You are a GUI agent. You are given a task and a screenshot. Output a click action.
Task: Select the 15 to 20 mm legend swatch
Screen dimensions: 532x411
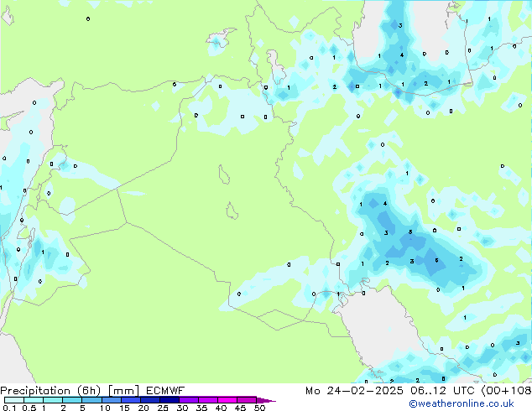[131, 400]
